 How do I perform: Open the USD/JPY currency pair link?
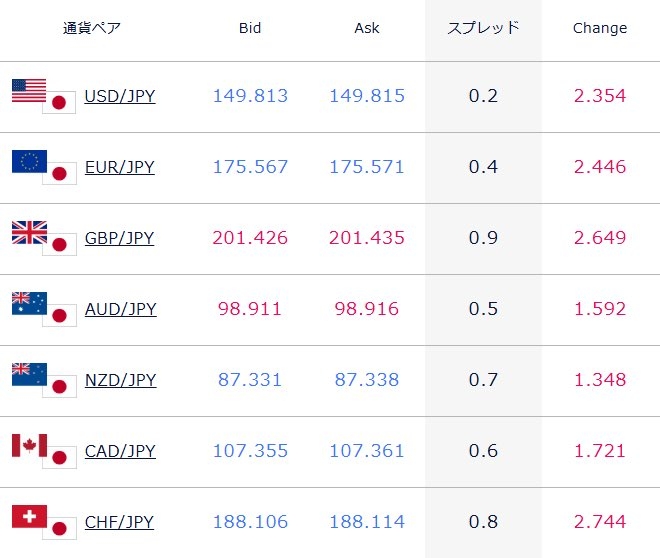[120, 97]
